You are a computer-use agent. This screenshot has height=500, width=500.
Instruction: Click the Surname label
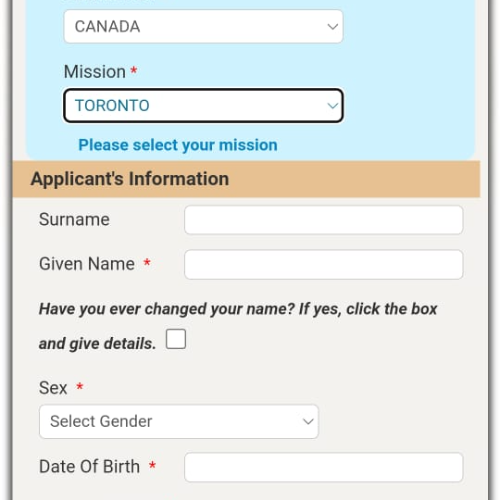point(74,219)
